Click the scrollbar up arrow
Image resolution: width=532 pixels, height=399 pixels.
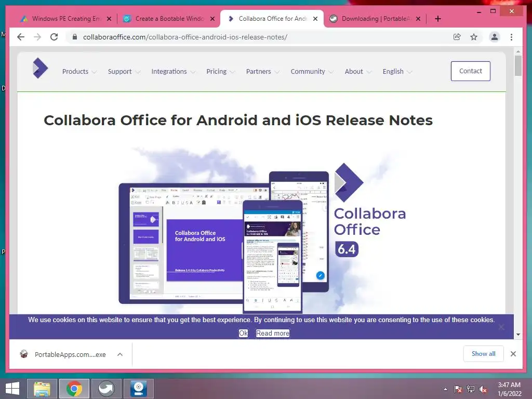pos(518,51)
